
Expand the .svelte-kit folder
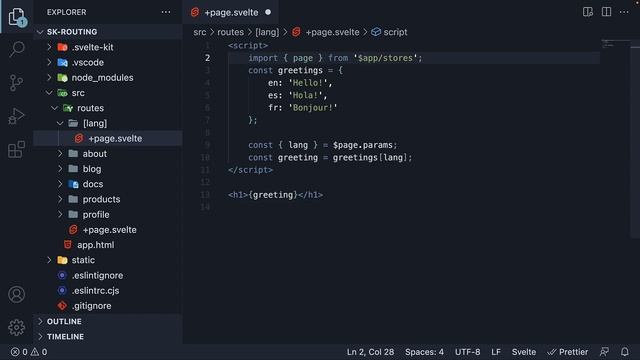[x=49, y=47]
